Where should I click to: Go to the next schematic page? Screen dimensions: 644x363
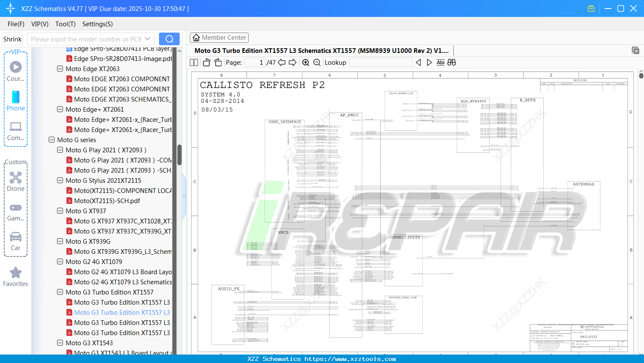(x=292, y=62)
